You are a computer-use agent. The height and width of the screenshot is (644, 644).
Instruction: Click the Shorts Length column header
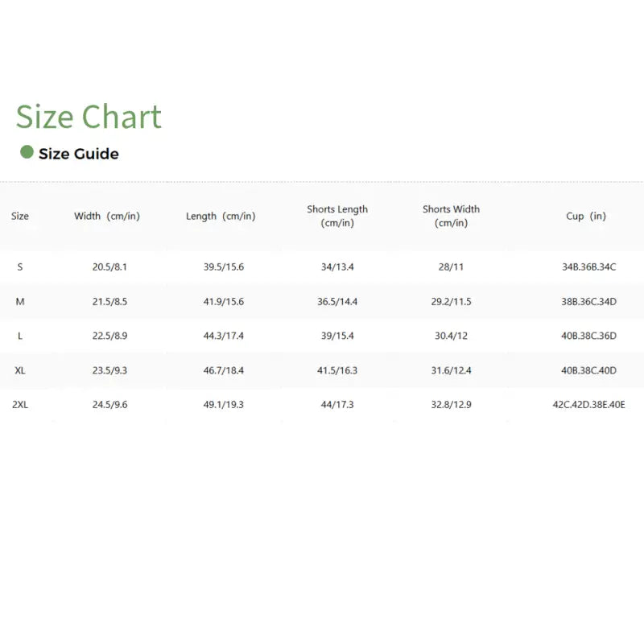tap(337, 216)
